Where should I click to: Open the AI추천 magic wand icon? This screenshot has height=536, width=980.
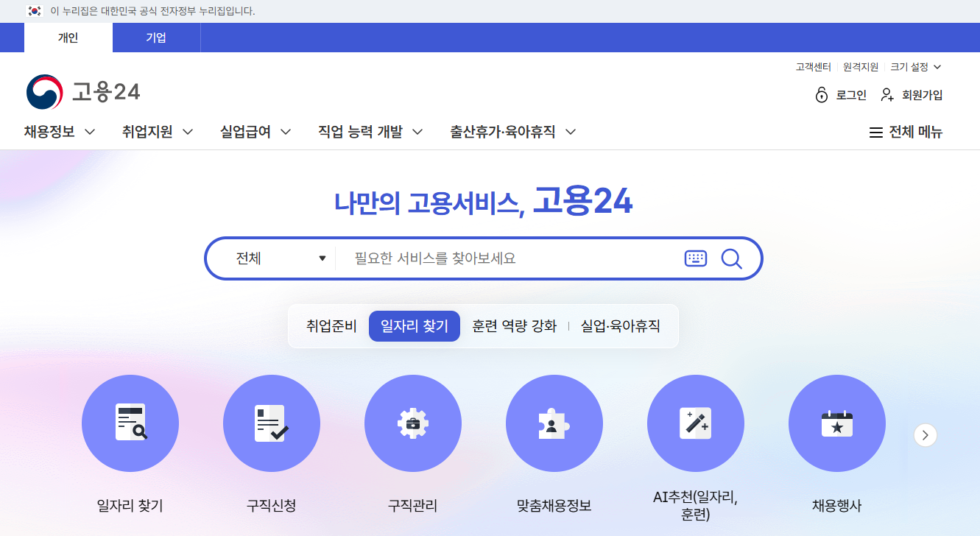point(696,423)
